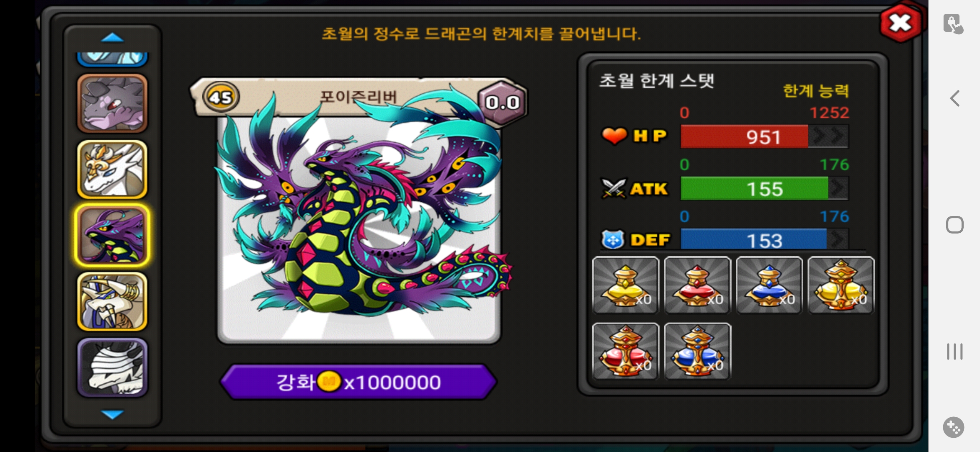The height and width of the screenshot is (452, 980).
Task: Choose the highlighted purple poison dragon portrait
Action: (112, 235)
